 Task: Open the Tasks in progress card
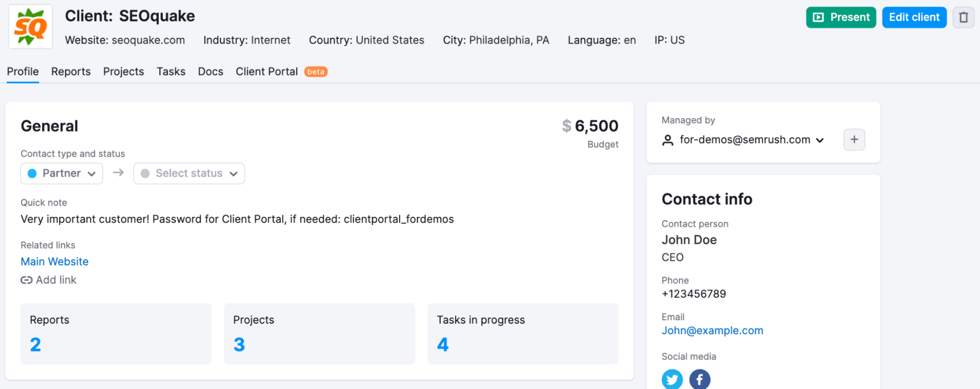point(523,334)
